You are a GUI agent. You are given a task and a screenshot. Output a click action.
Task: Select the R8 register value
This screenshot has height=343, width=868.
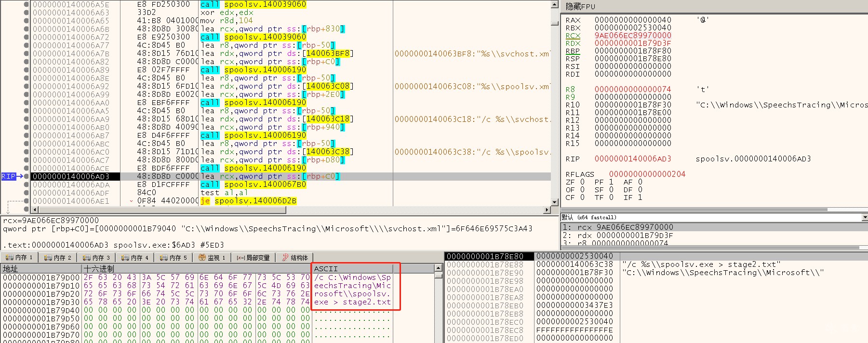pyautogui.click(x=633, y=90)
